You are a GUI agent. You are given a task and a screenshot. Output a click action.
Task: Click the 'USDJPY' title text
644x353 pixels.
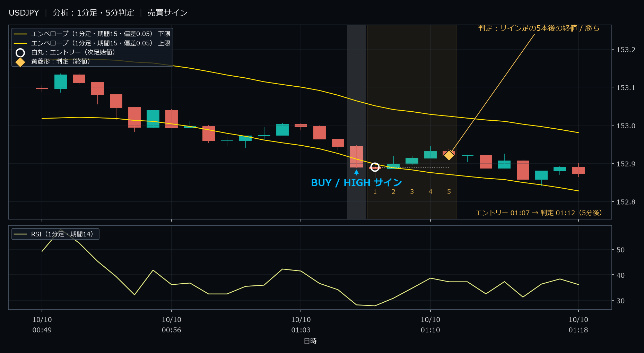[24, 13]
